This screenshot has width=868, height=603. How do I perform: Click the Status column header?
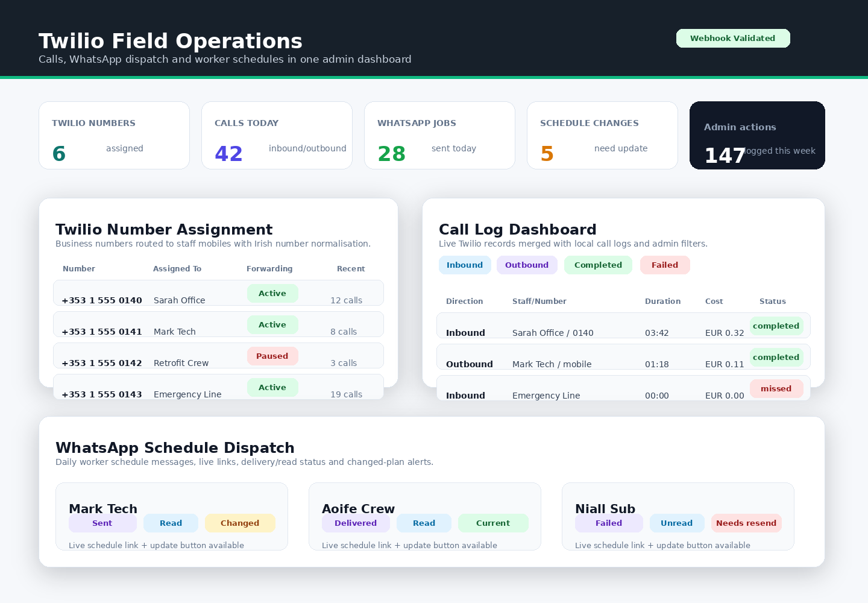coord(773,301)
